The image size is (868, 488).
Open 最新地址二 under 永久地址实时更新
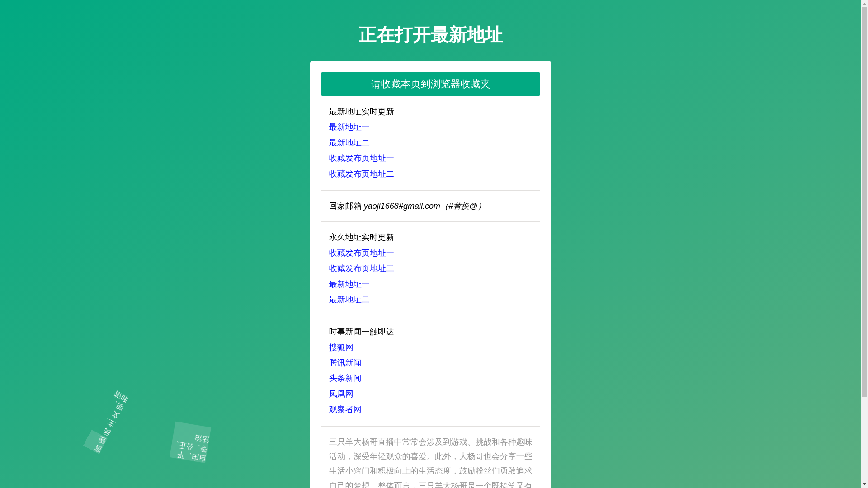(349, 300)
